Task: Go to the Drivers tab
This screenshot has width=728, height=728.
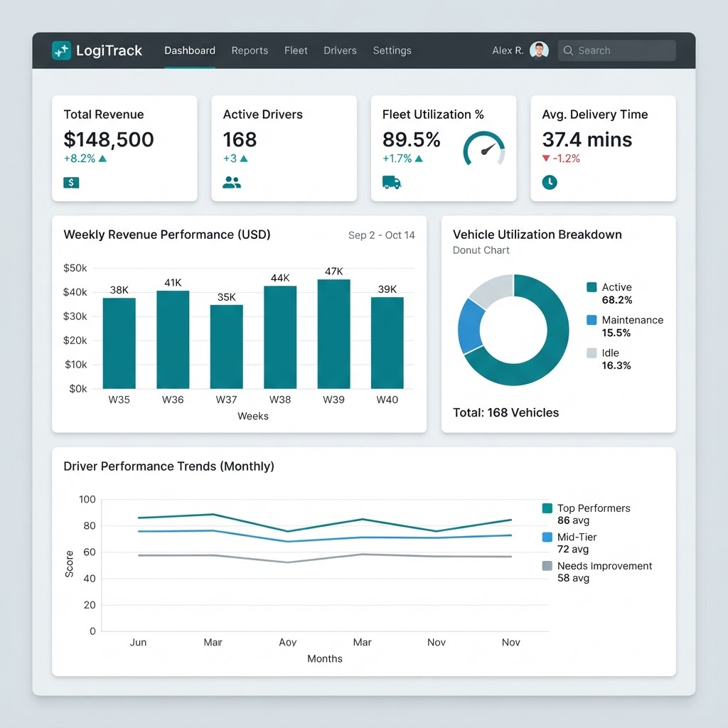Action: (340, 50)
